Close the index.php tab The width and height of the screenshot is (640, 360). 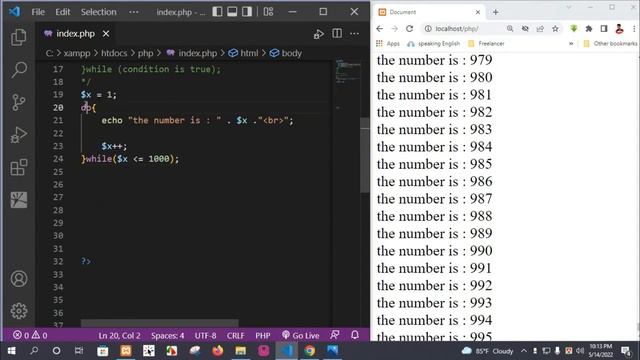(x=106, y=33)
